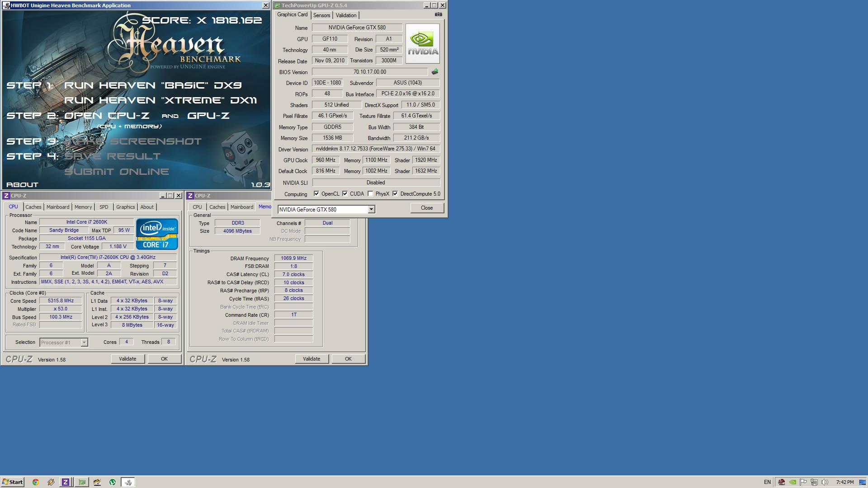Click the right CPU-Z window title icon
This screenshot has width=868, height=488.
[190, 196]
